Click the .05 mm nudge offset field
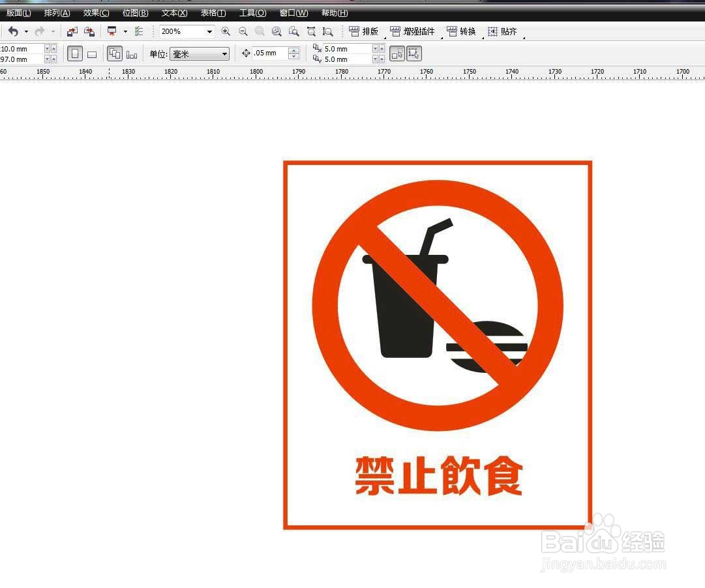Image resolution: width=705 pixels, height=588 pixels. click(x=270, y=53)
